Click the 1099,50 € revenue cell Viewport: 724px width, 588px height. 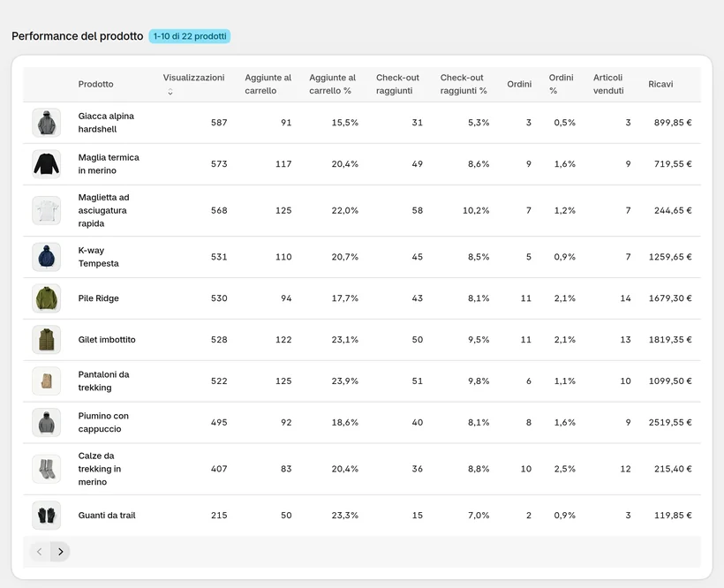click(x=670, y=381)
